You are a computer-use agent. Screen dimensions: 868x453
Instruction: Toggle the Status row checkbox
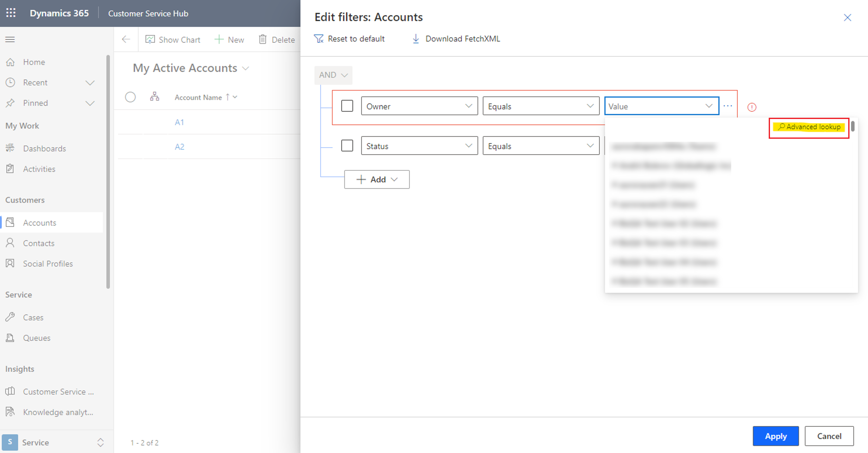tap(347, 146)
